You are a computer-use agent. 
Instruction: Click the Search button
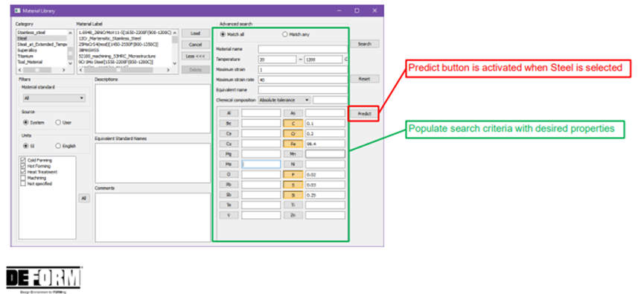click(365, 44)
